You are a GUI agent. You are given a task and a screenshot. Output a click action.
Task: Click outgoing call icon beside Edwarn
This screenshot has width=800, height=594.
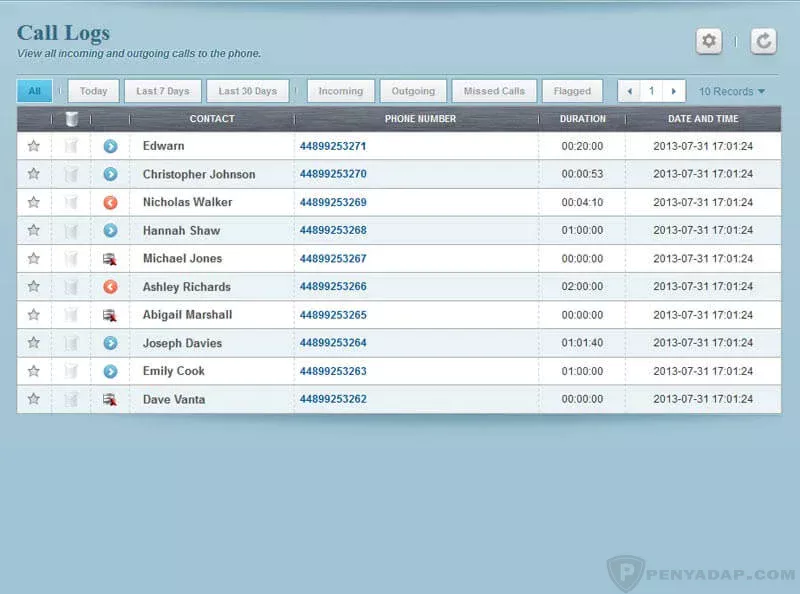pyautogui.click(x=110, y=145)
